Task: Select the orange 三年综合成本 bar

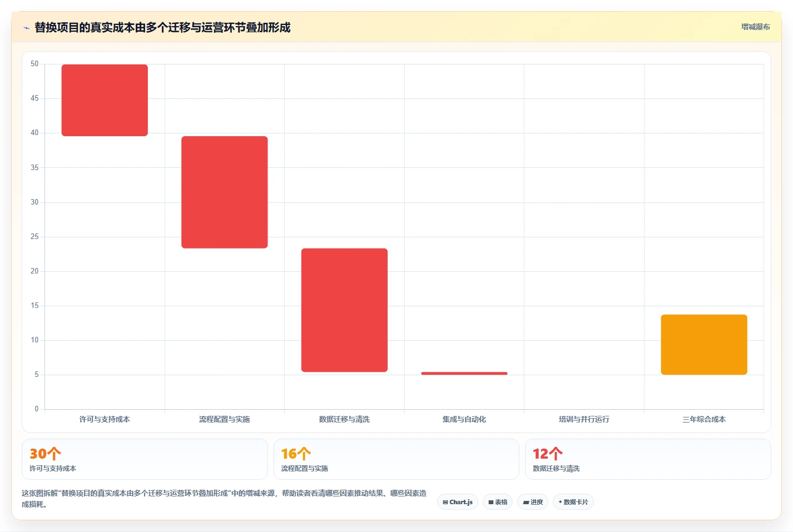Action: 704,345
